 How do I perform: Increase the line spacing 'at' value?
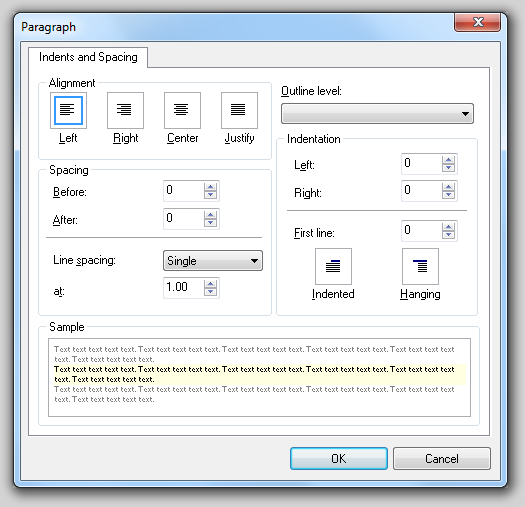pos(210,284)
